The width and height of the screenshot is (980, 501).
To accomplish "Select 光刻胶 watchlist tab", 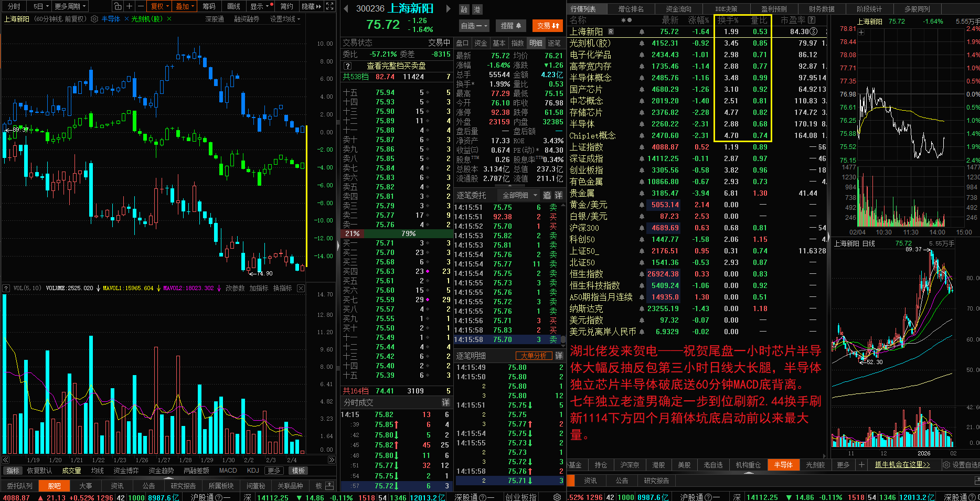I will pos(815,465).
